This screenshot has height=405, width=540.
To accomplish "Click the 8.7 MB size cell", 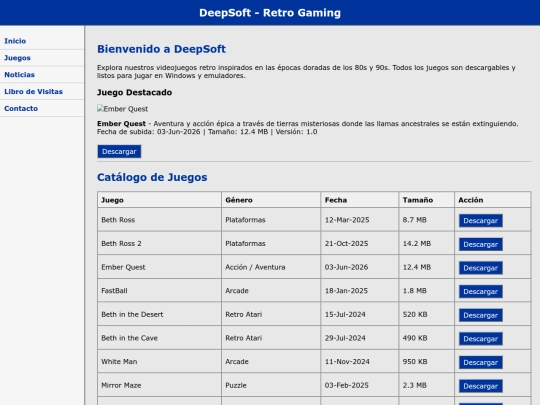I will click(427, 220).
